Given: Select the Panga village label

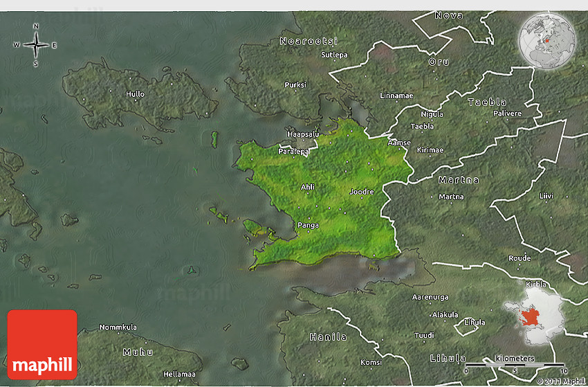Looking at the screenshot, I should point(308,225).
